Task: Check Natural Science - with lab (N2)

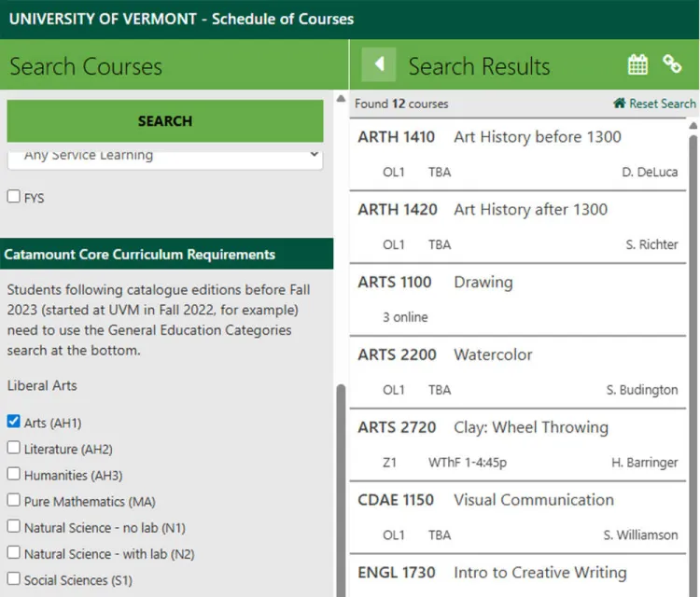Action: coord(14,553)
